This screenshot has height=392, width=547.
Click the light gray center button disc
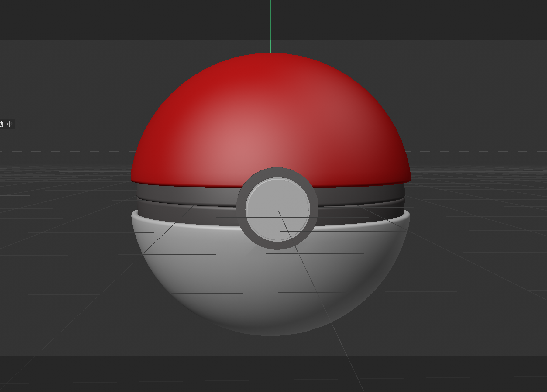coord(277,209)
